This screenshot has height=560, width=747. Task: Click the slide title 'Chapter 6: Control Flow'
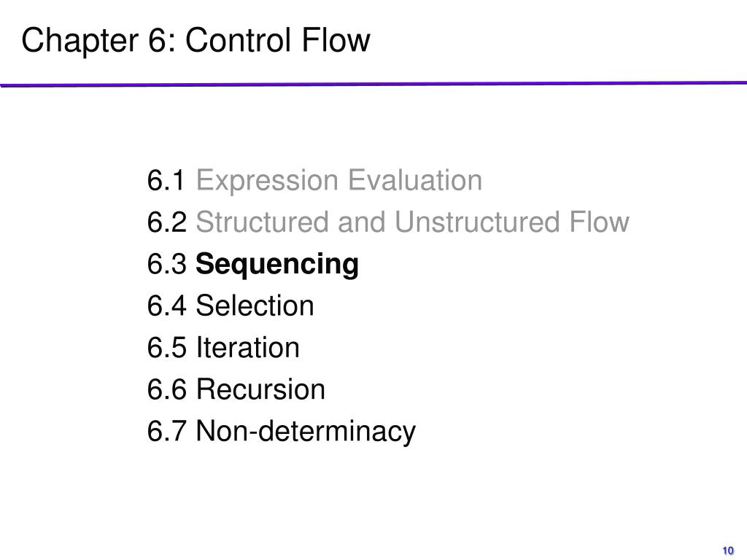point(196,40)
